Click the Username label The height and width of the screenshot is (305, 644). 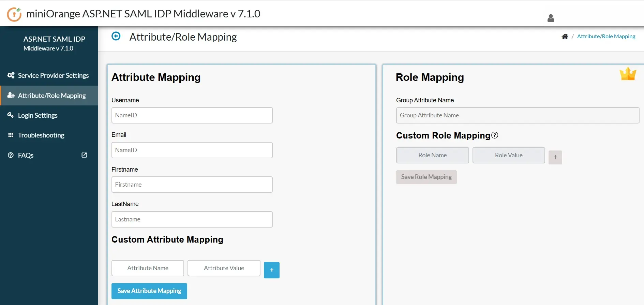[x=125, y=100]
